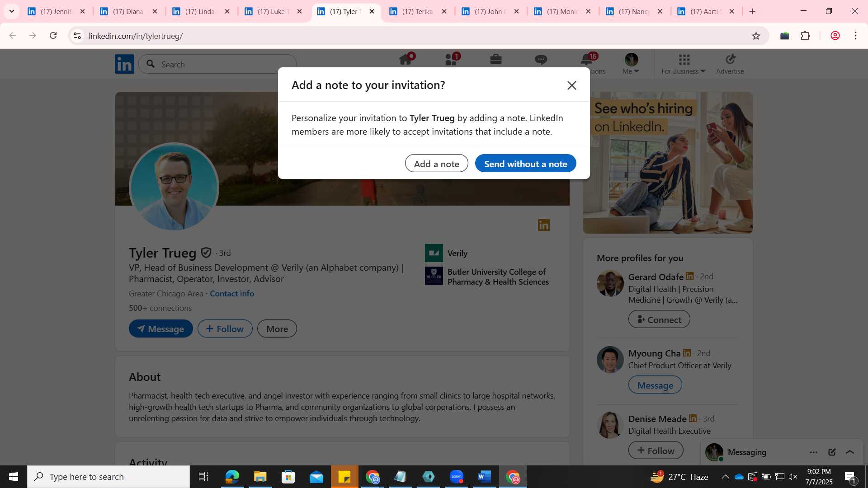This screenshot has height=488, width=868.
Task: Connect with Gerard Odafe
Action: coord(659,319)
